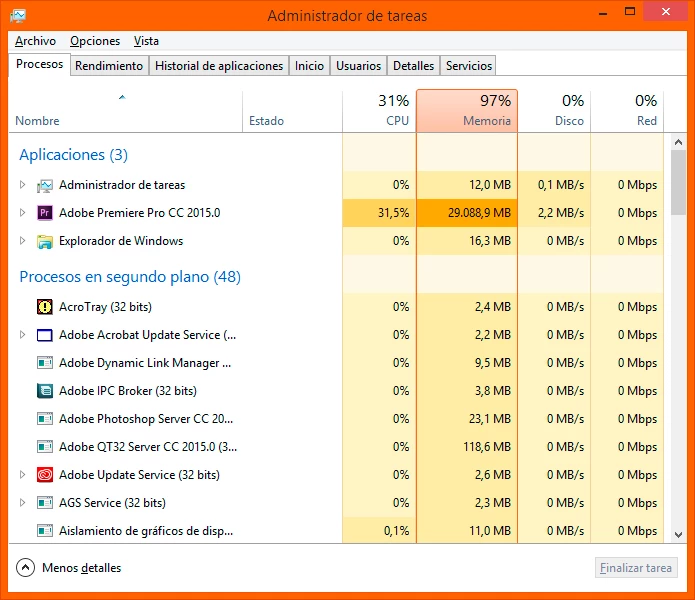Expand Adobe Update Service (32 bits) row

click(x=23, y=475)
